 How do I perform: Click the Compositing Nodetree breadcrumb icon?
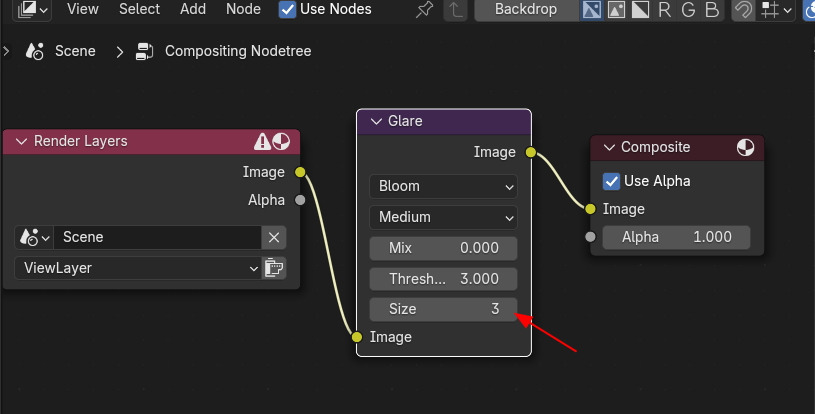coord(144,51)
